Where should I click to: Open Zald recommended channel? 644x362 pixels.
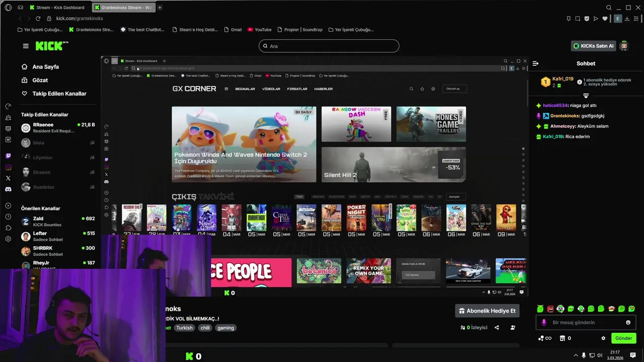click(x=58, y=222)
